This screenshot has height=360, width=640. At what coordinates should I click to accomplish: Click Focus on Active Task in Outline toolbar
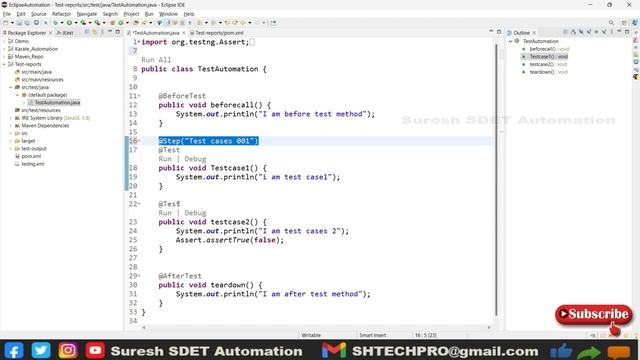coord(565,32)
